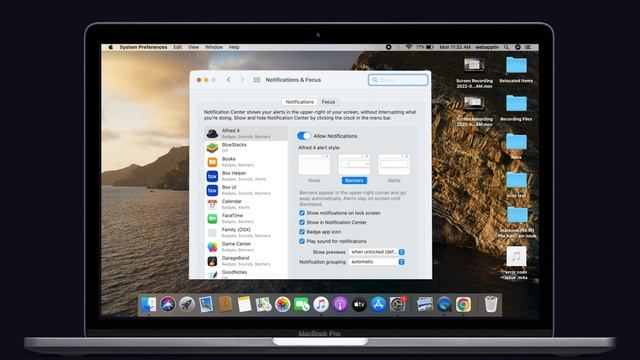Open FaceTime from the Dock

[x=302, y=304]
